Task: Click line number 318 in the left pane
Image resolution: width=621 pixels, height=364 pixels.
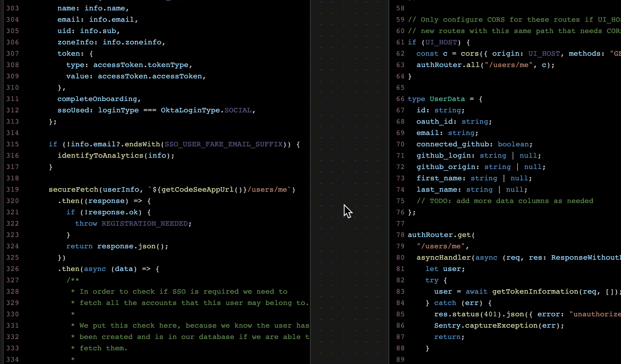Action: click(x=13, y=178)
